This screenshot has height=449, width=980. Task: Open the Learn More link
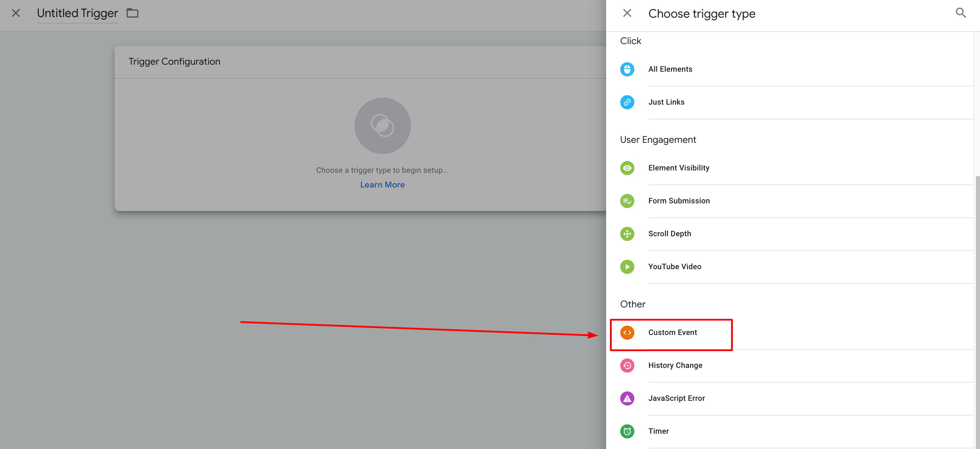(382, 185)
